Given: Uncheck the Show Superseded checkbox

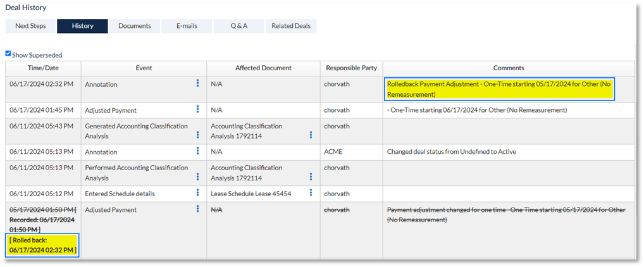Looking at the screenshot, I should 8,53.
